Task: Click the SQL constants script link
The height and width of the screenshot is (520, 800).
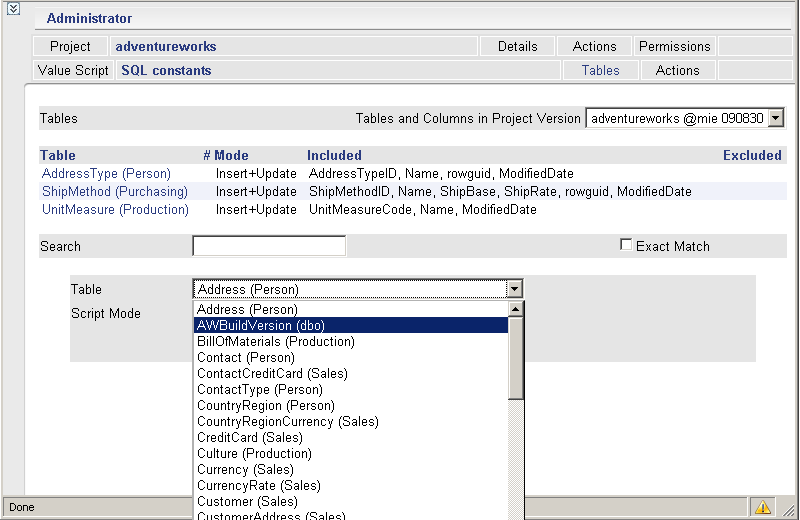Action: coord(166,70)
